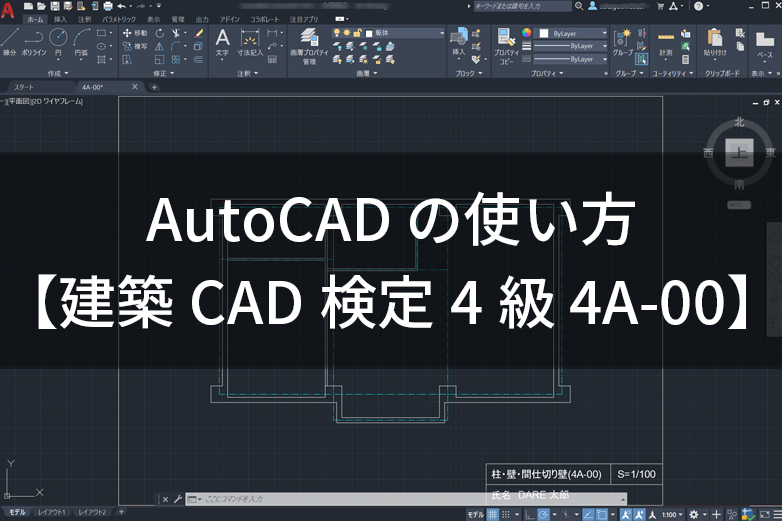Click the Stretch tool icon

tap(127, 60)
